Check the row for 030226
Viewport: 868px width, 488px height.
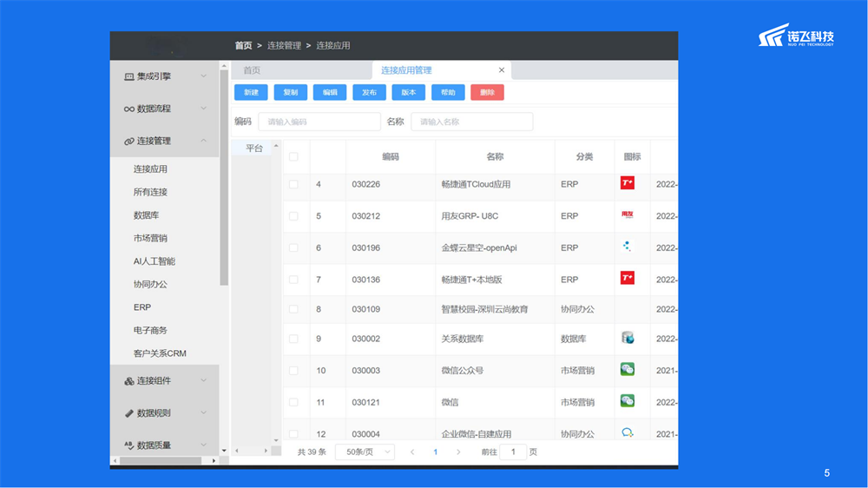coord(293,184)
